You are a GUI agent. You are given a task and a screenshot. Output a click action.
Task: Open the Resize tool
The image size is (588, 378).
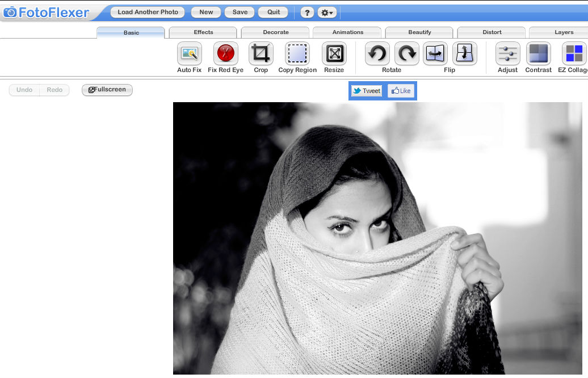pyautogui.click(x=334, y=53)
